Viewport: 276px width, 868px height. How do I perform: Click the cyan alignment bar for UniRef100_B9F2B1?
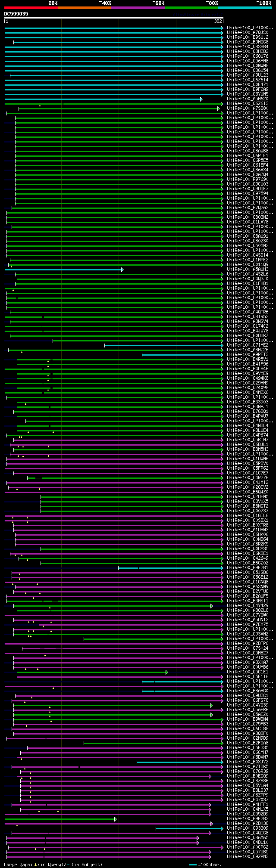coord(171,568)
